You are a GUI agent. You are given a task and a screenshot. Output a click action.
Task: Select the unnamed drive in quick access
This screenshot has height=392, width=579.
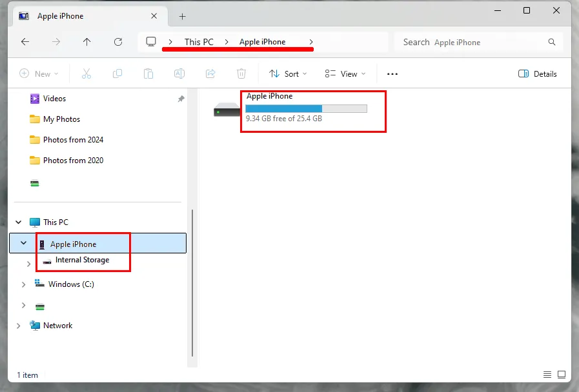pos(35,183)
